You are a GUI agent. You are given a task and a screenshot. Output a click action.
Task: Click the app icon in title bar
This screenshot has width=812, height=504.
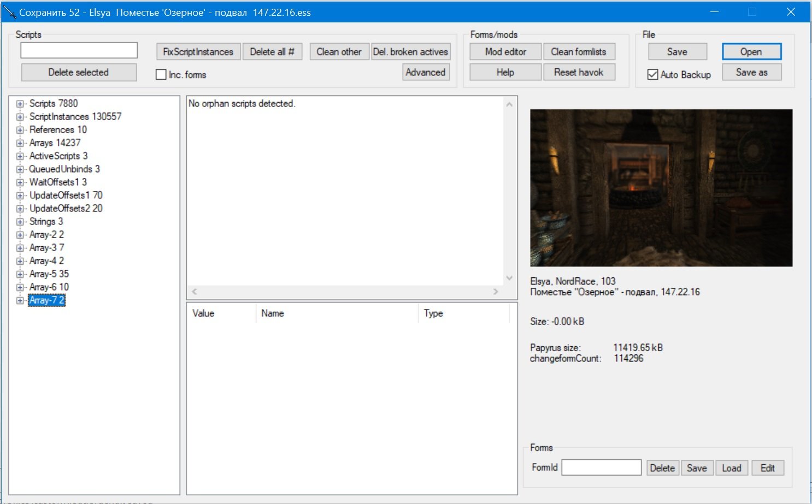[9, 12]
